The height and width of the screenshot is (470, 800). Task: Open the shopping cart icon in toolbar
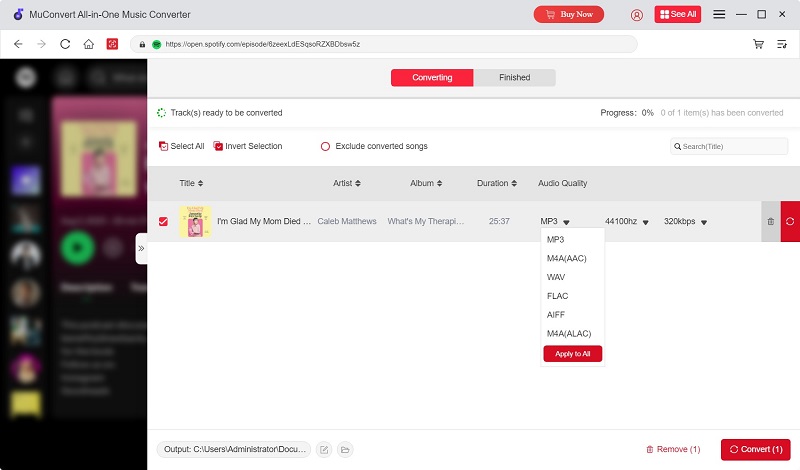coord(758,44)
